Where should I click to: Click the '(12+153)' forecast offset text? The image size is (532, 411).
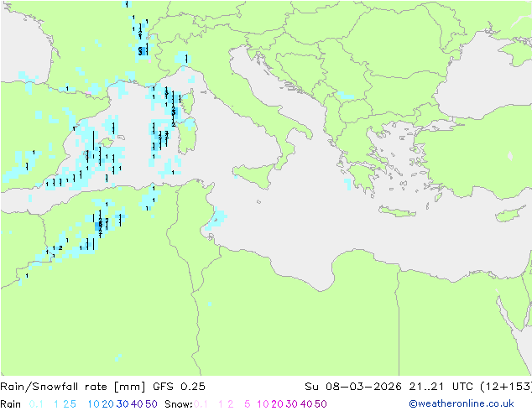pyautogui.click(x=506, y=387)
